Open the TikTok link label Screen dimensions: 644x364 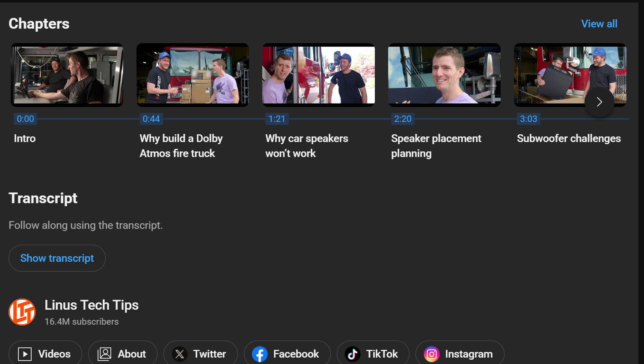pyautogui.click(x=382, y=354)
